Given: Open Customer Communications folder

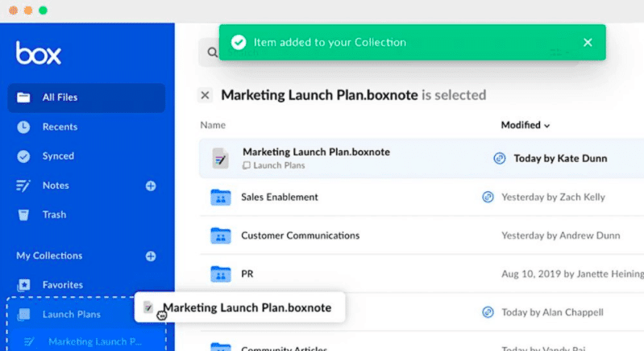Looking at the screenshot, I should 300,236.
